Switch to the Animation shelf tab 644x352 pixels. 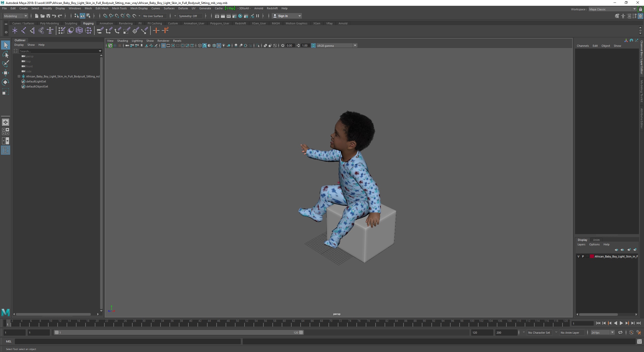[106, 23]
